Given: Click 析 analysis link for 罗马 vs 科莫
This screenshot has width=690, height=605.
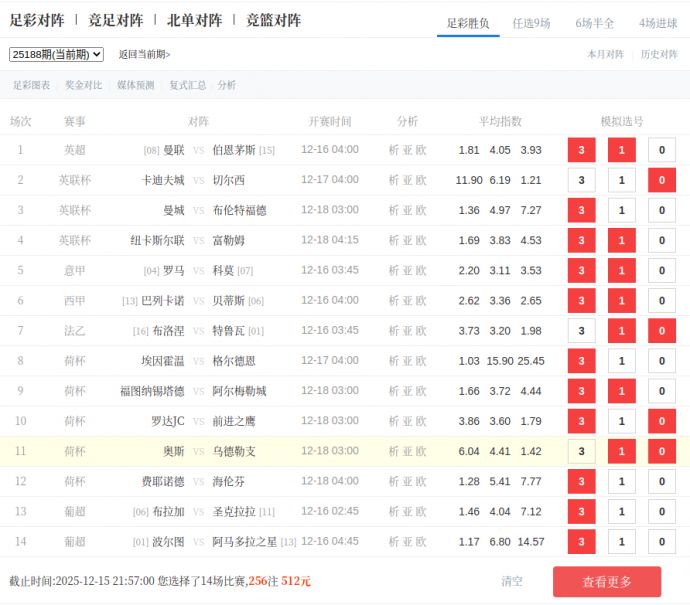Looking at the screenshot, I should click(394, 271).
